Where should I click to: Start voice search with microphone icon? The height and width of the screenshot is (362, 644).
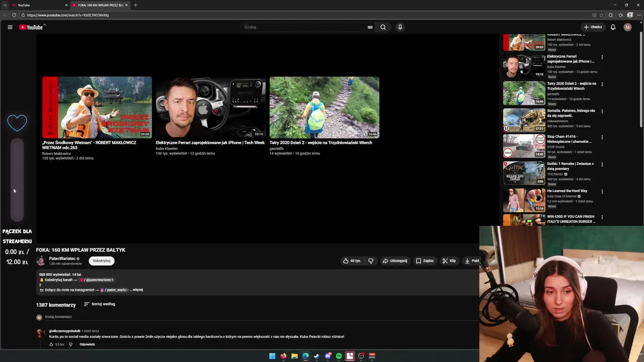click(400, 27)
